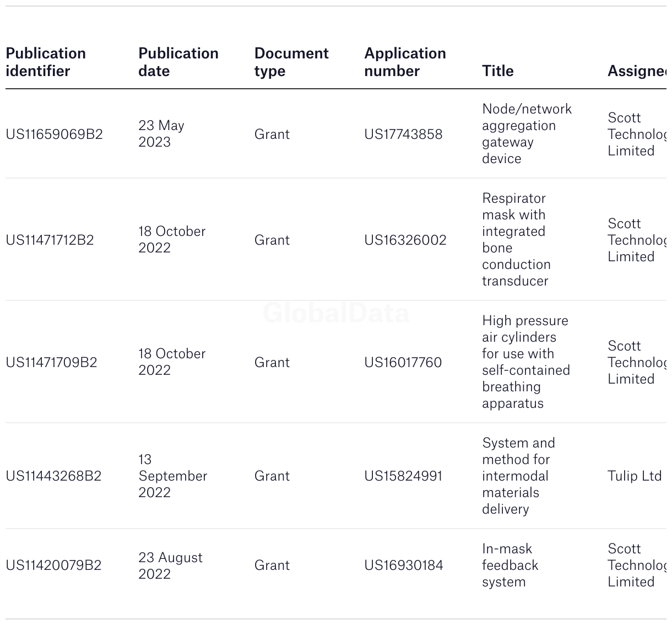Click the Application number column header

point(405,62)
